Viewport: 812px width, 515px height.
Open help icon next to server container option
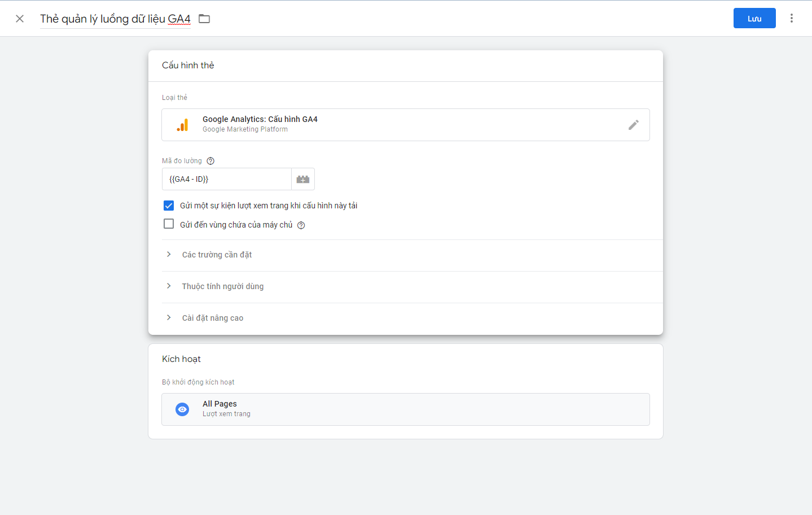pyautogui.click(x=301, y=225)
